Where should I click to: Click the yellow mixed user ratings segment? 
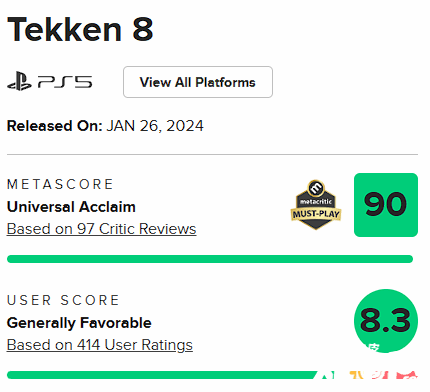[x=356, y=375]
